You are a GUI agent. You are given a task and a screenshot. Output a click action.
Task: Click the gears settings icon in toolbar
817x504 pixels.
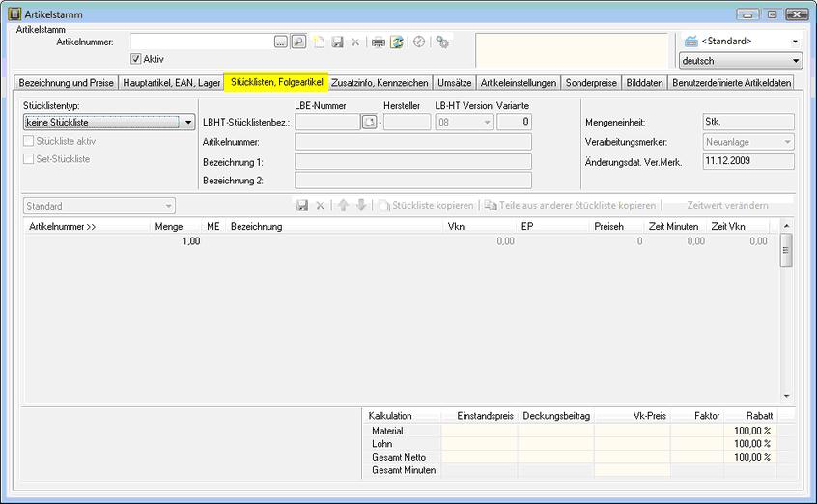tap(442, 42)
